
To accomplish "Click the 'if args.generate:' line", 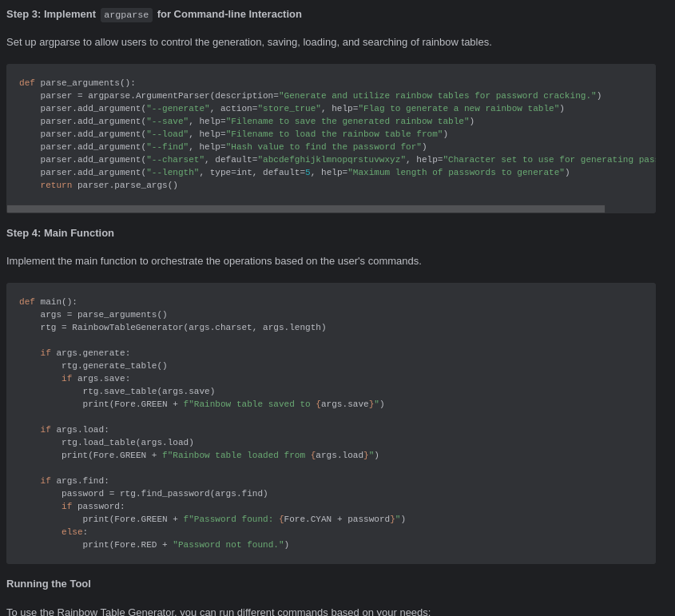I will click(x=85, y=353).
